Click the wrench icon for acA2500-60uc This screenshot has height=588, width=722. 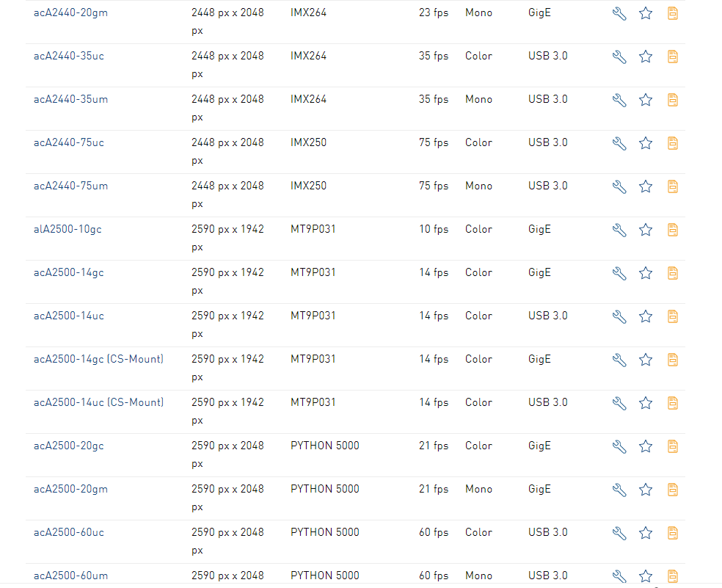coord(619,533)
